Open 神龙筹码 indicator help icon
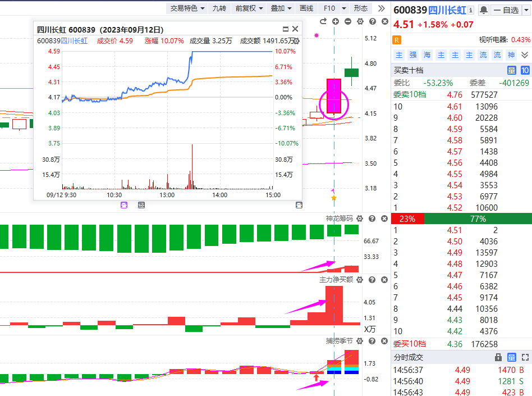 coord(372,219)
